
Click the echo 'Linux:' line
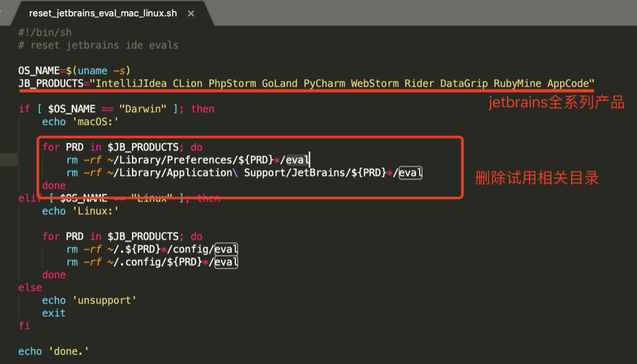tap(80, 211)
